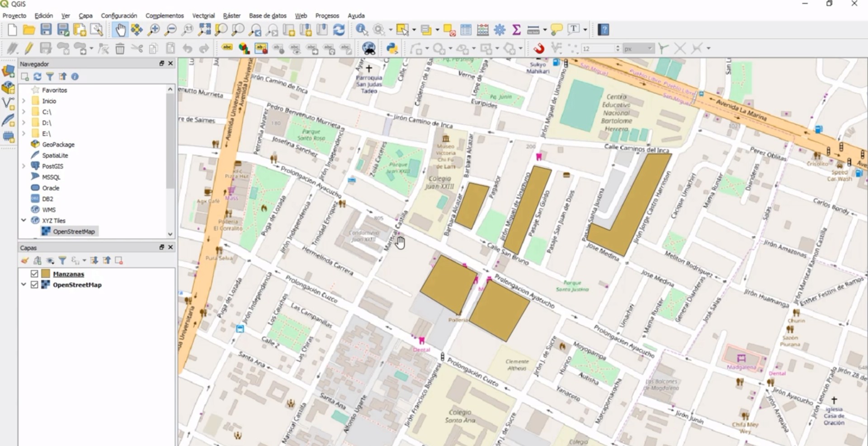Open the Help contents book icon
The width and height of the screenshot is (868, 446).
click(x=603, y=30)
